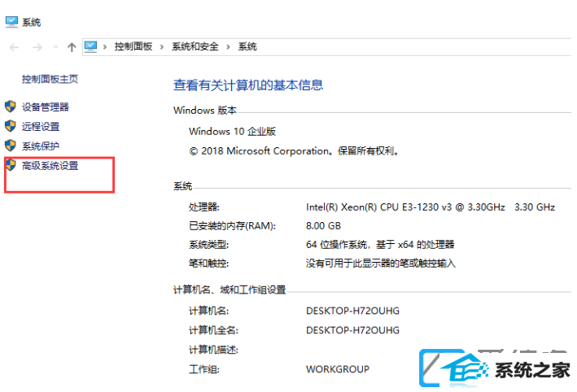The image size is (577, 392).
Task: Click 2018 Microsoft Corporation copyright text
Action: click(294, 150)
